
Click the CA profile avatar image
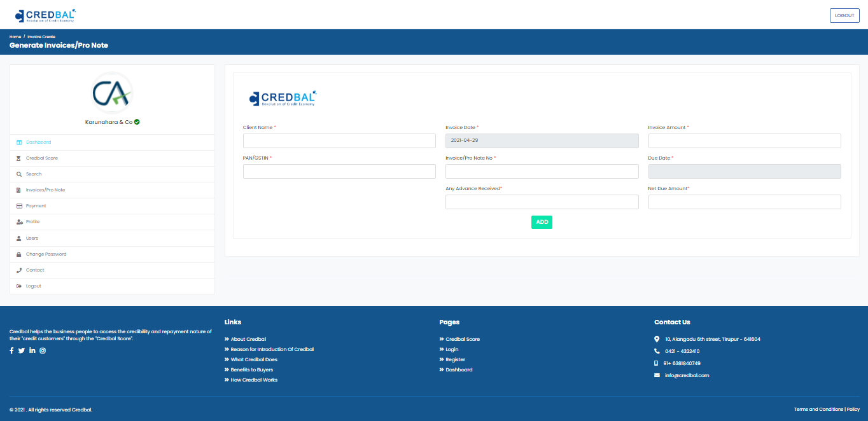[x=112, y=93]
